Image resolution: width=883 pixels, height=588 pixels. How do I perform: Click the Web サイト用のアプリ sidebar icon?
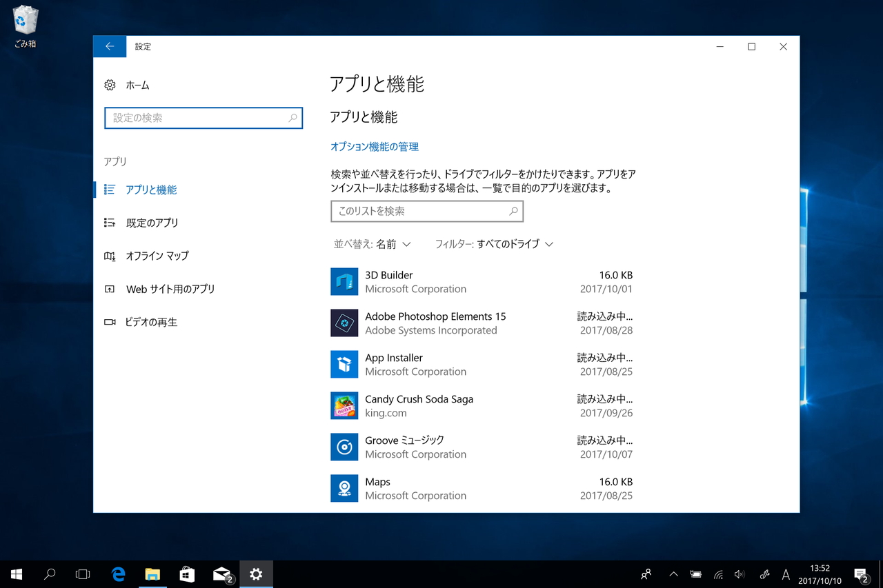point(110,289)
